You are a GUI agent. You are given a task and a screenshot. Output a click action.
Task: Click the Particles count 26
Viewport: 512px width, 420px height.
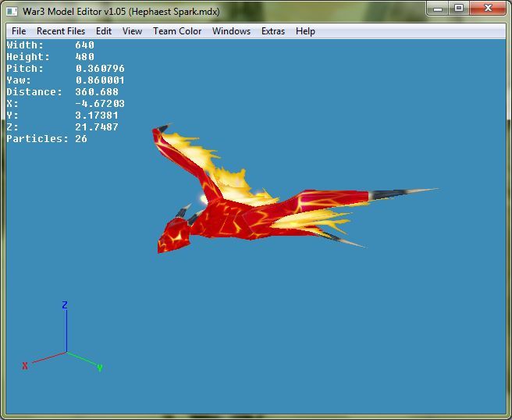coord(81,139)
